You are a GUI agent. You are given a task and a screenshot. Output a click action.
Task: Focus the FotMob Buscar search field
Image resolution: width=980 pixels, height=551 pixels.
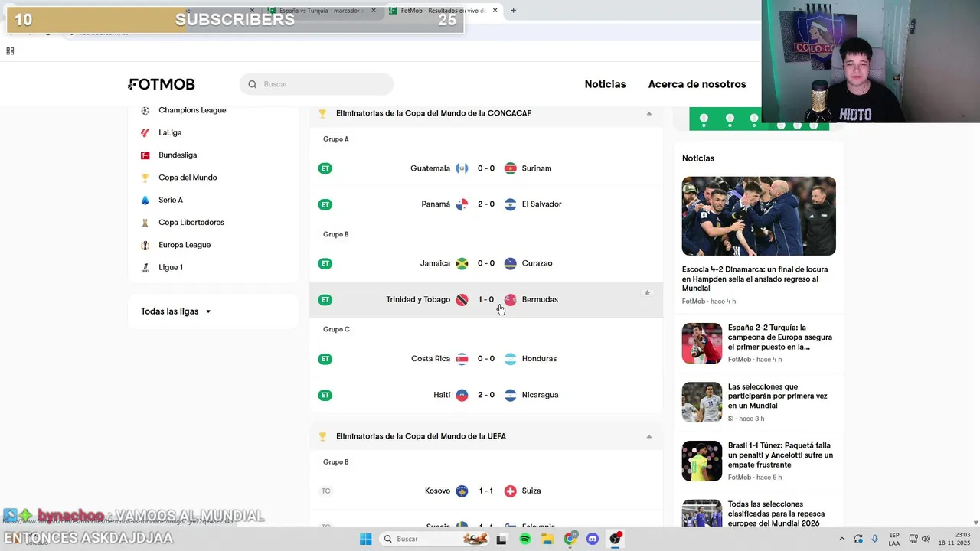click(317, 84)
